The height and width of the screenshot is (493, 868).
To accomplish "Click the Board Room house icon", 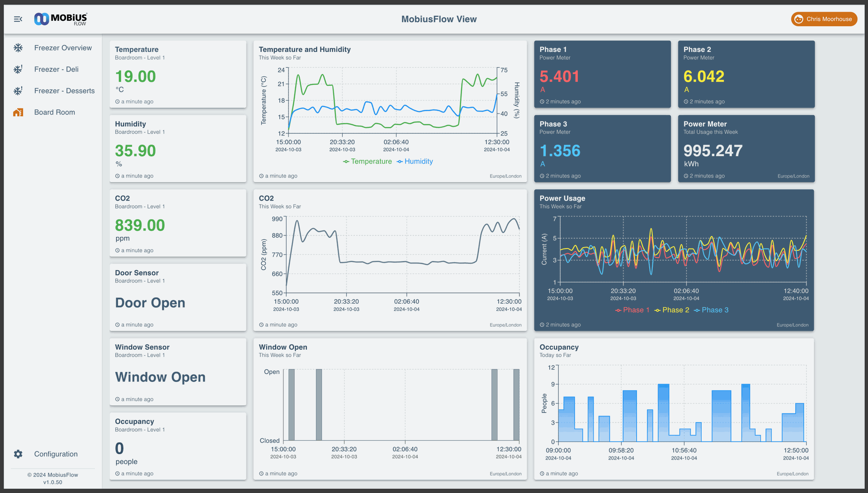I will [18, 113].
